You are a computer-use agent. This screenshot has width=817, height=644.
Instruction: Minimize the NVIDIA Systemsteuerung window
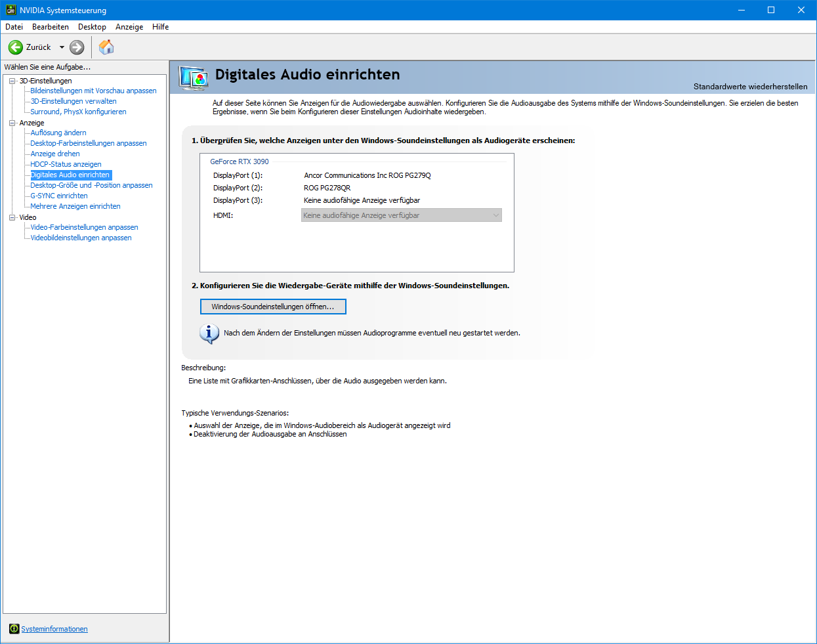(742, 11)
